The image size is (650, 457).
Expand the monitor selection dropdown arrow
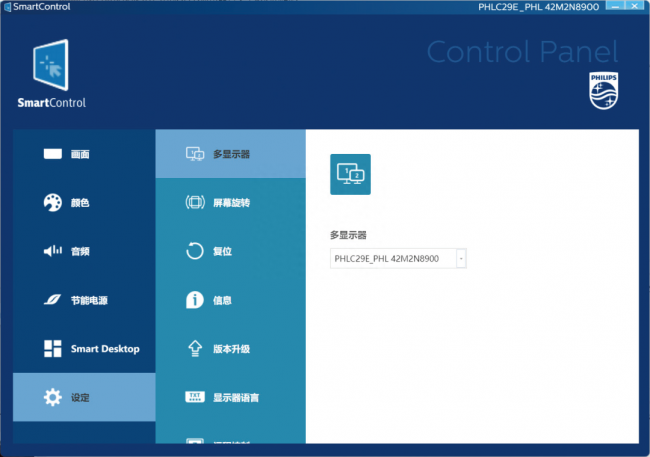pos(461,258)
